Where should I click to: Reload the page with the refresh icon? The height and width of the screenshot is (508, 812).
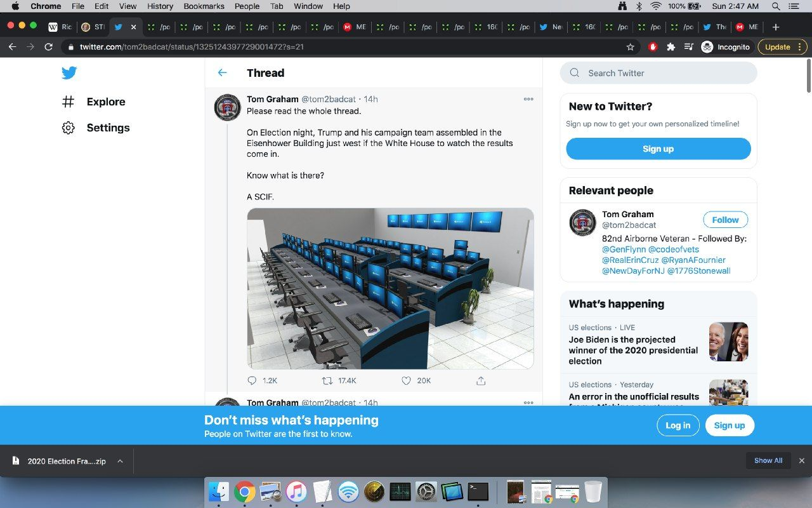pyautogui.click(x=49, y=46)
